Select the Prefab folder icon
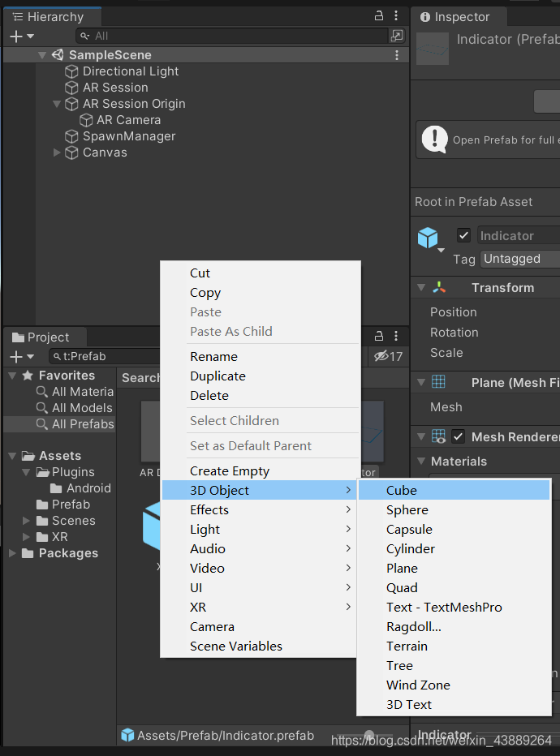 (42, 505)
